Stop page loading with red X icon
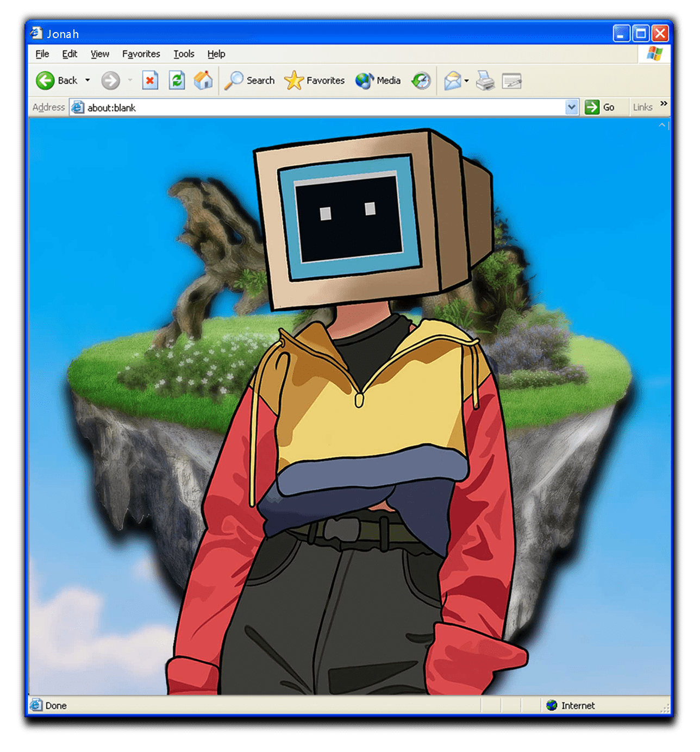The width and height of the screenshot is (700, 752). point(150,80)
